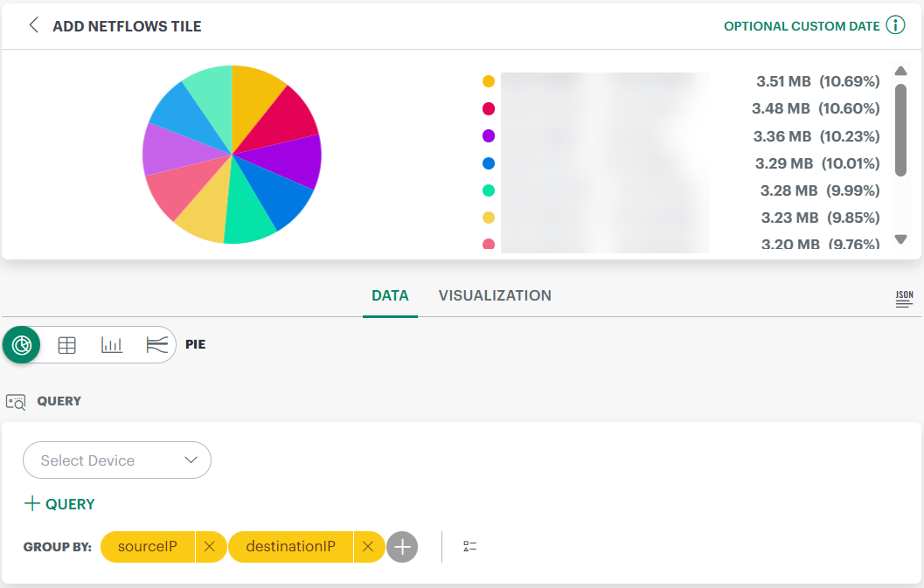Open the JSON view icon
The height and width of the screenshot is (588, 924).
pos(904,299)
